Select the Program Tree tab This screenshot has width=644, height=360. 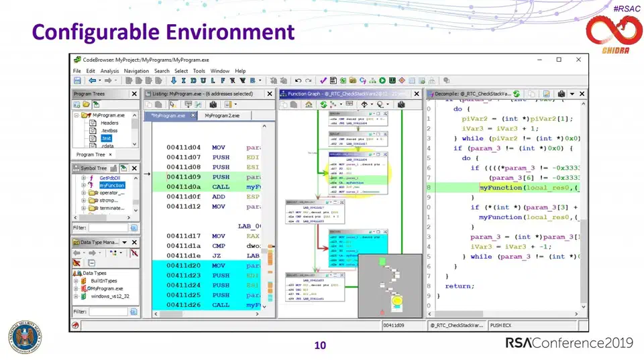click(x=91, y=155)
